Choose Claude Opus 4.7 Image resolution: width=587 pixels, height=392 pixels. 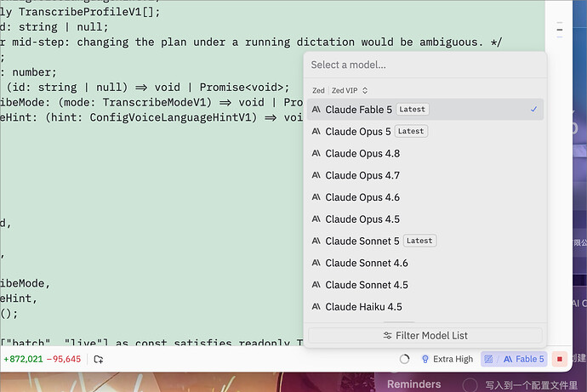[425, 175]
